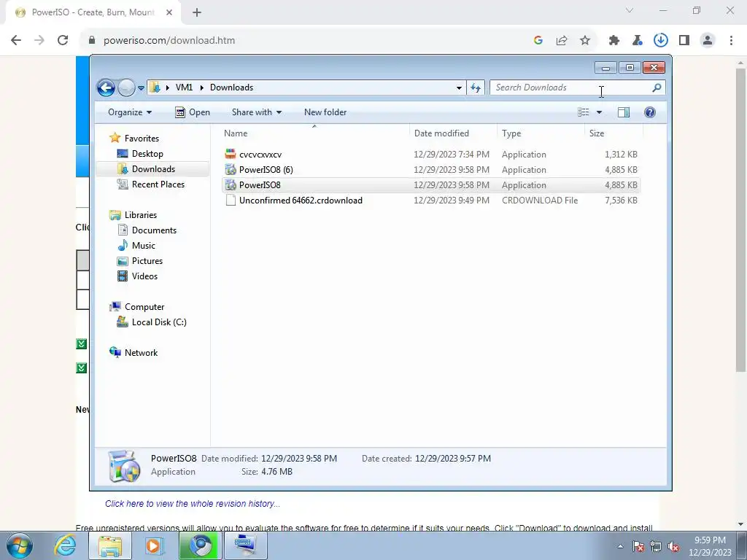Click the taskbar volume icon
Viewport: 747px width, 560px height.
[673, 546]
